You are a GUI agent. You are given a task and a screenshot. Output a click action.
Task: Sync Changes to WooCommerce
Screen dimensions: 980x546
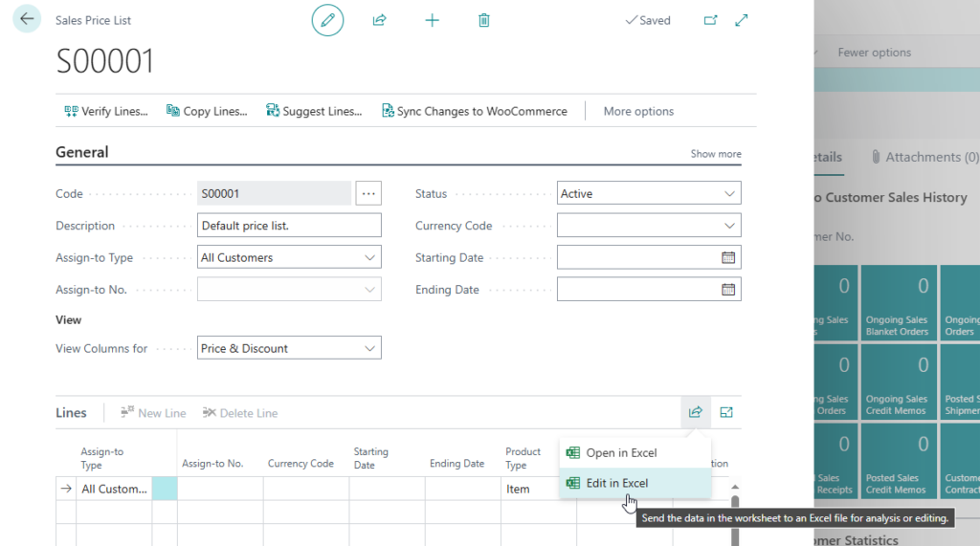click(475, 111)
